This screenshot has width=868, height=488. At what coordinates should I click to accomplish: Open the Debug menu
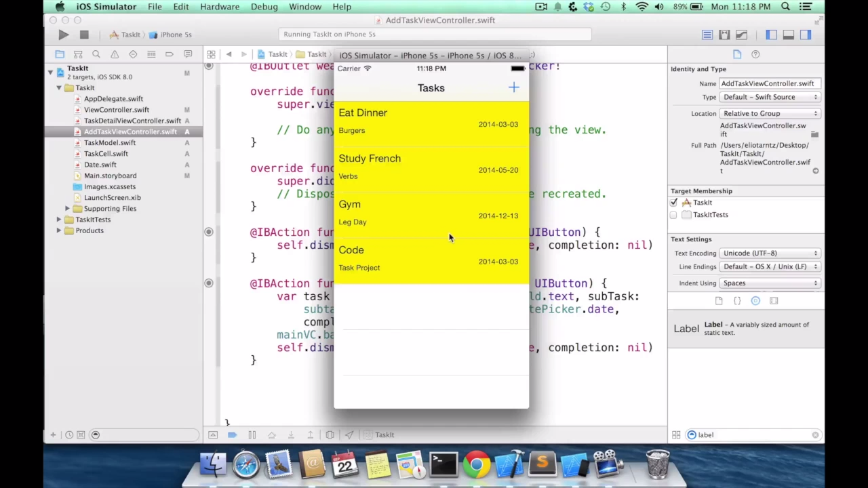point(264,7)
